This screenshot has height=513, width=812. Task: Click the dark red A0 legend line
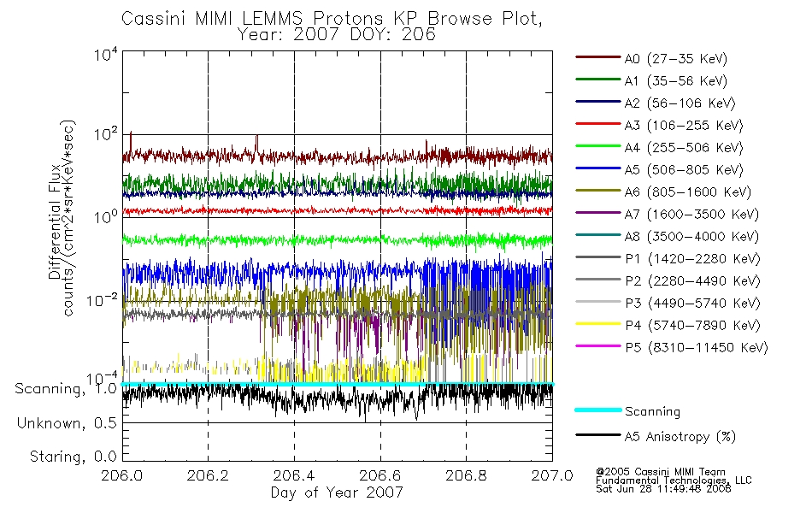coord(598,57)
